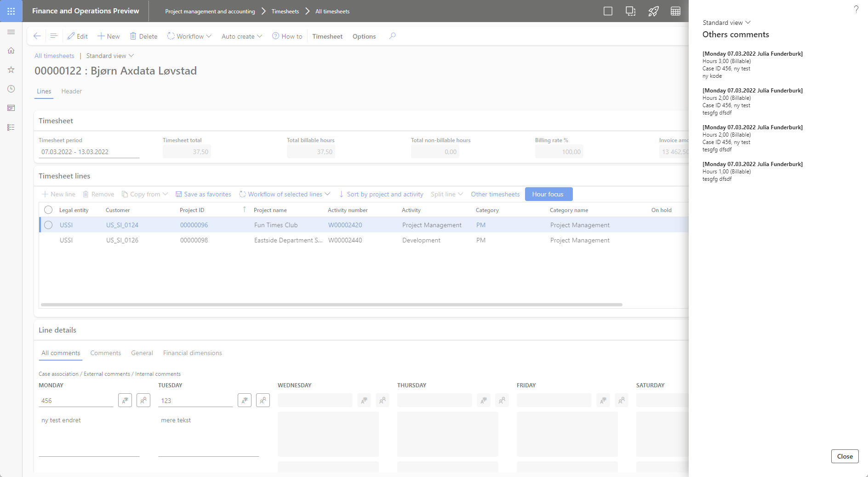
Task: Go to Home in the sidebar
Action: point(11,51)
